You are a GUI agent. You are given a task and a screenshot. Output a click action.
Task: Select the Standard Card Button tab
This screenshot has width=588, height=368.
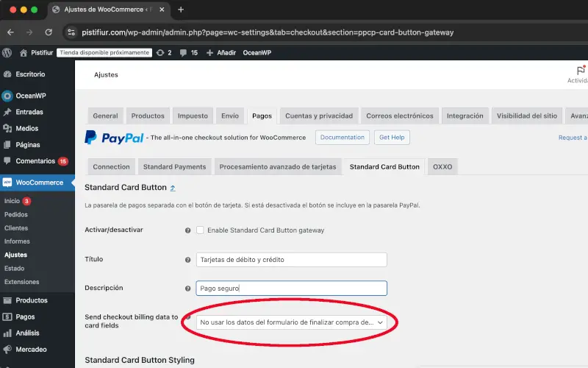pyautogui.click(x=384, y=167)
